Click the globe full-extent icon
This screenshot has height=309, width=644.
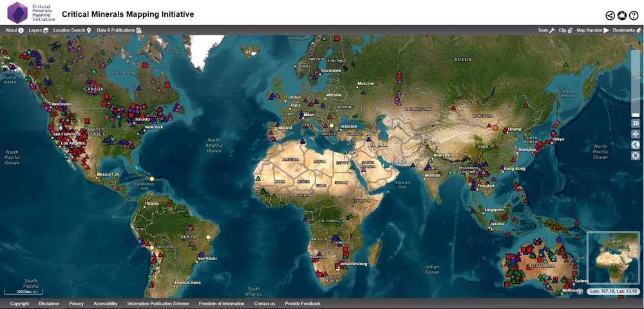point(636,145)
